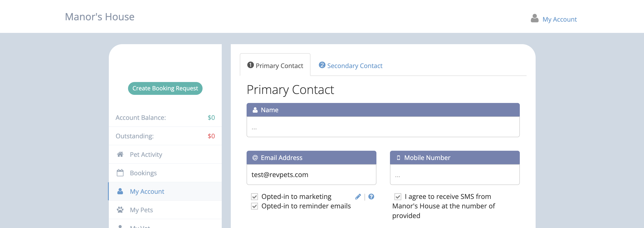Open Pet Activity from the sidebar
This screenshot has height=228, width=644.
click(x=146, y=155)
